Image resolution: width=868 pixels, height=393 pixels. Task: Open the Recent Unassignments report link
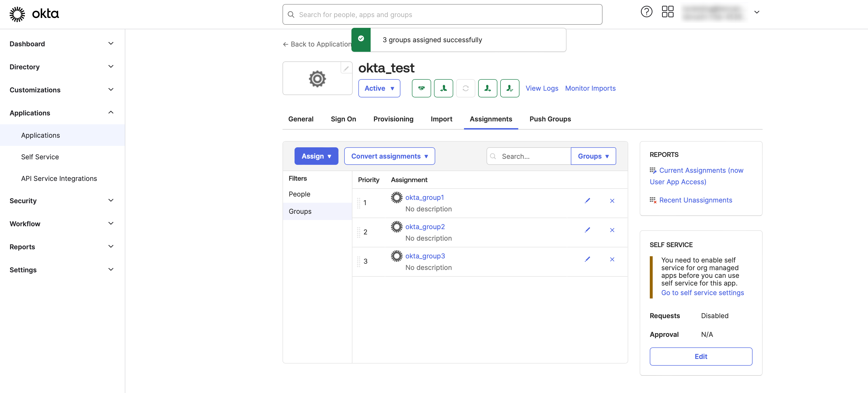pyautogui.click(x=695, y=200)
